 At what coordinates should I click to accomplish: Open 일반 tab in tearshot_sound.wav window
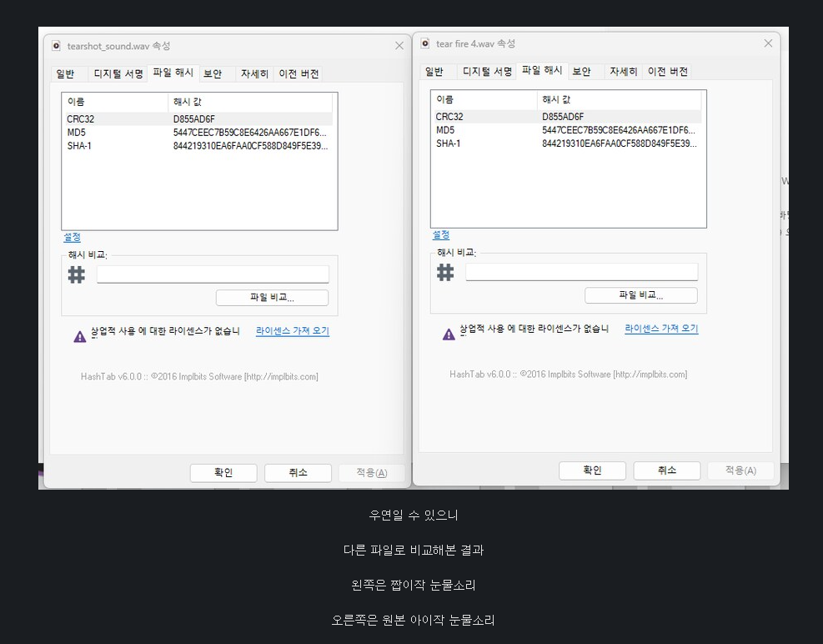pyautogui.click(x=66, y=74)
